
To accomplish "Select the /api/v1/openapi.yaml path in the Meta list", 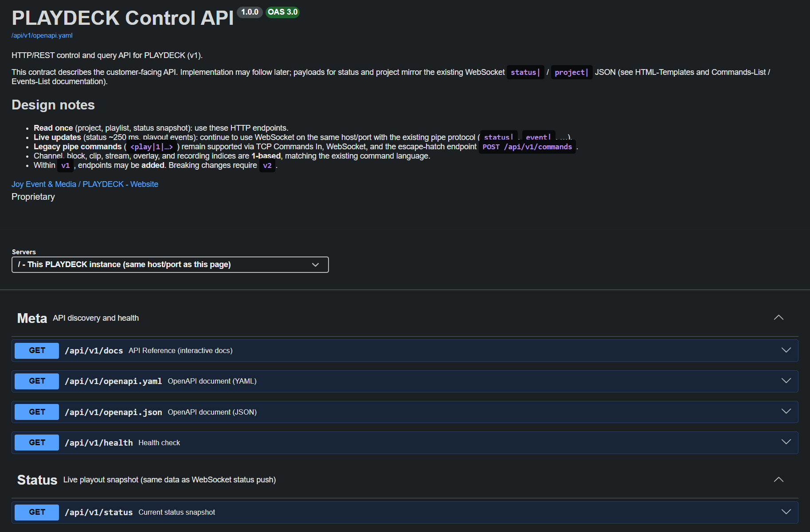I will tap(113, 381).
